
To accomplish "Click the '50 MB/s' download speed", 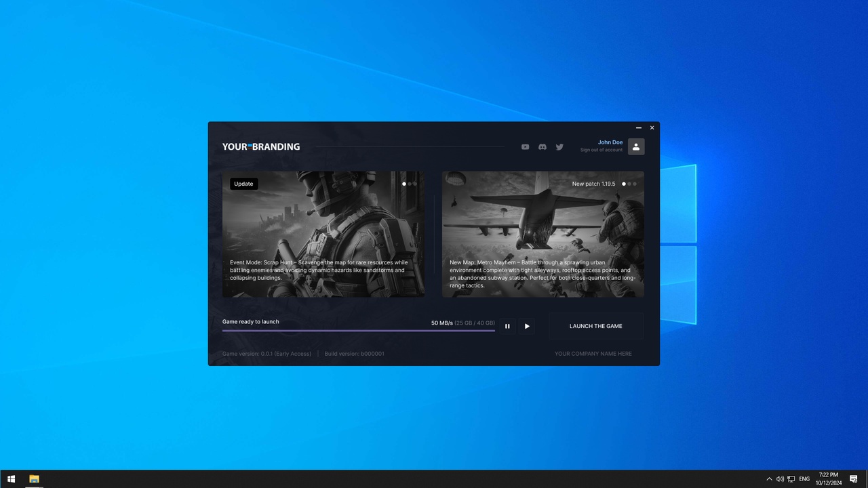I will click(442, 323).
